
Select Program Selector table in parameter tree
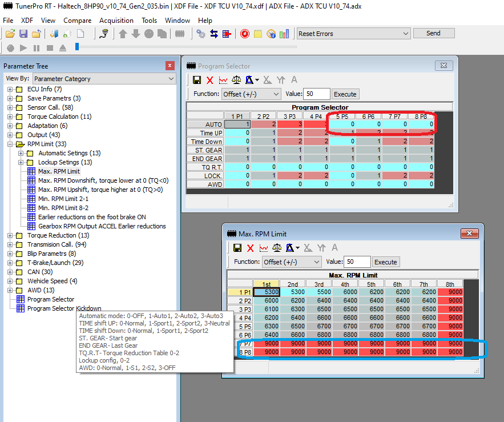click(x=51, y=299)
